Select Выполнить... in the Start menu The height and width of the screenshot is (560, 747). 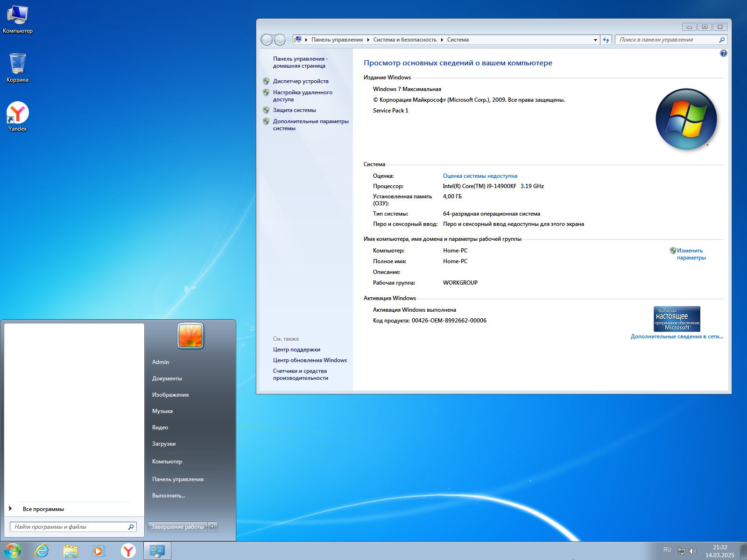(169, 496)
